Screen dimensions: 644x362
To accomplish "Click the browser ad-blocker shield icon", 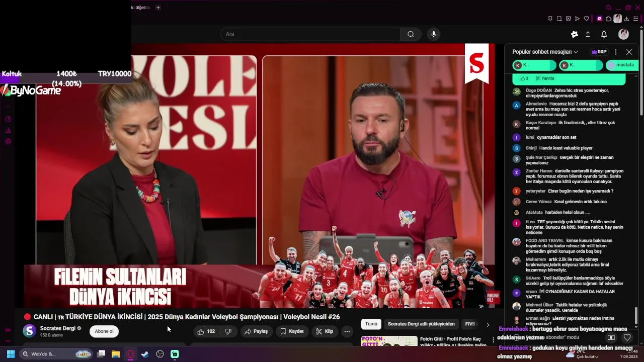I will [x=568, y=19].
